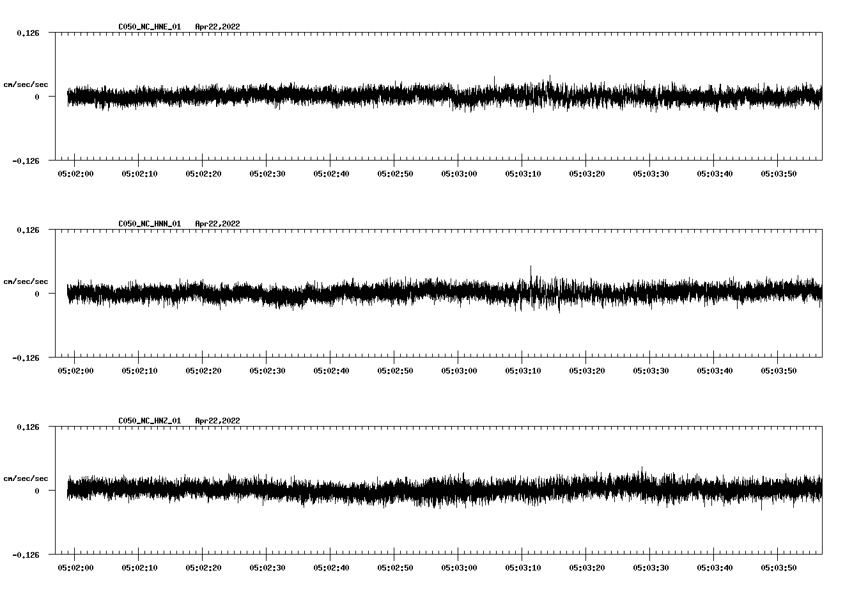Click the zero baseline label on the HNE axis
The width and height of the screenshot is (868, 591).
click(x=37, y=97)
